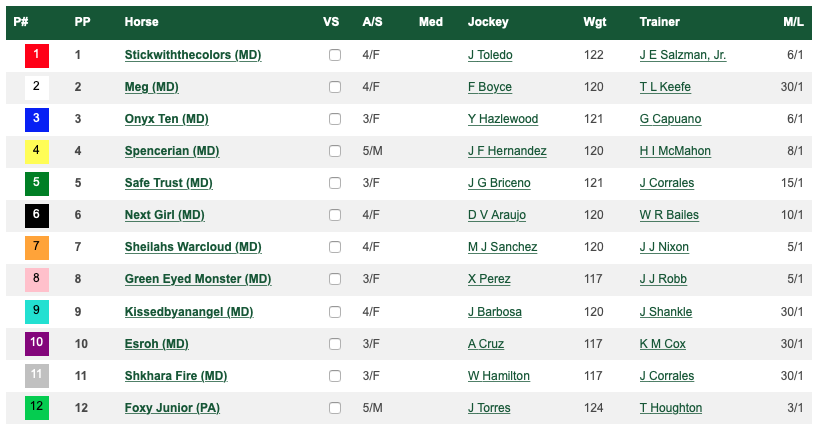This screenshot has width=822, height=434.
Task: Check the VS box for Stickwiththecolors
Action: point(335,56)
